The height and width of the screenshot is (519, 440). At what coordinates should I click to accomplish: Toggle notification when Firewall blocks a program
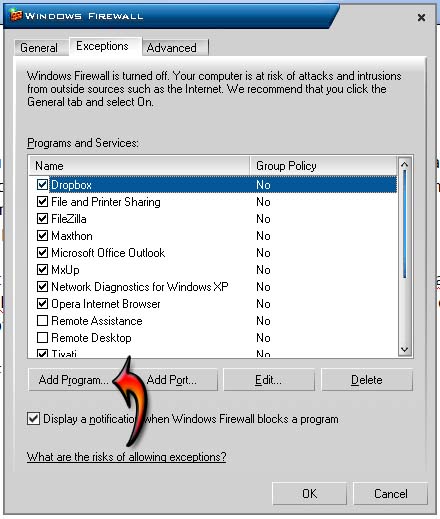tap(33, 419)
